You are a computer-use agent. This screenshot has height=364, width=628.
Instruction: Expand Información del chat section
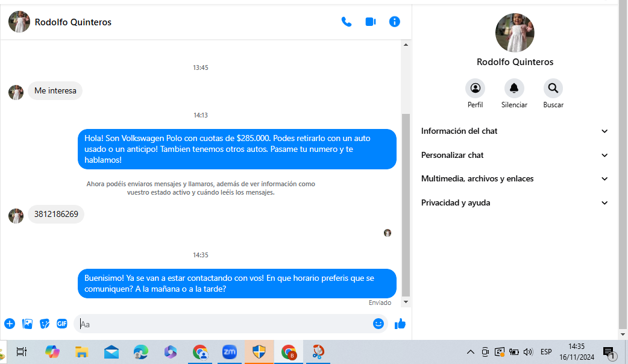point(515,131)
